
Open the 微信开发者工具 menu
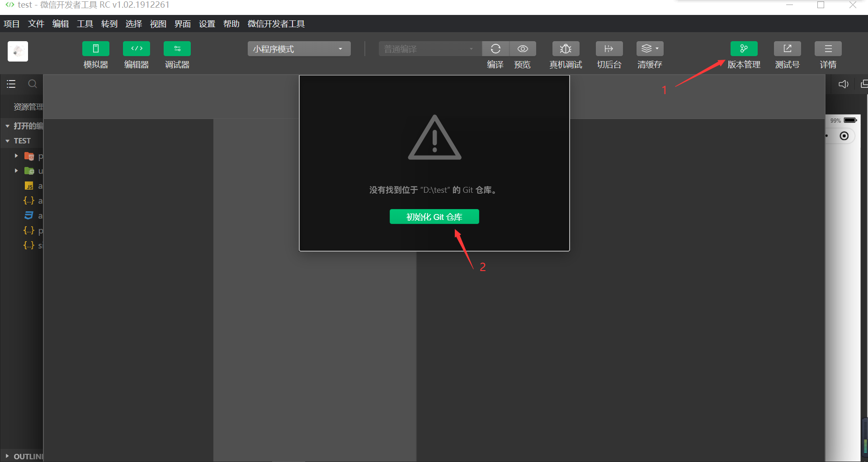coord(276,24)
